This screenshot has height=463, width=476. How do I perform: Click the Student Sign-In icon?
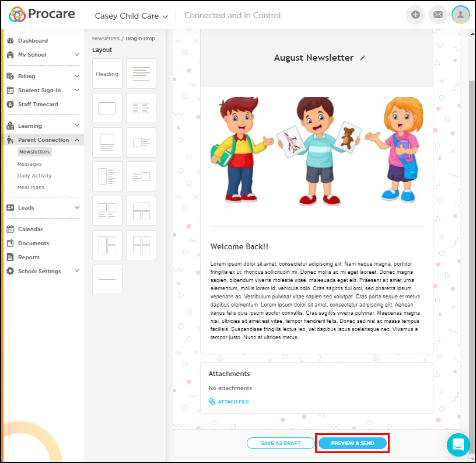click(10, 90)
